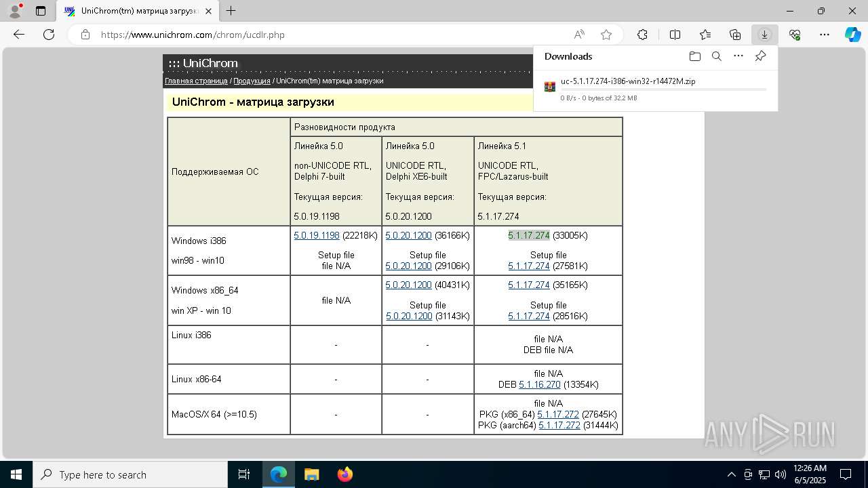Open Главная страница breadcrumb link
The image size is (868, 488).
point(196,81)
